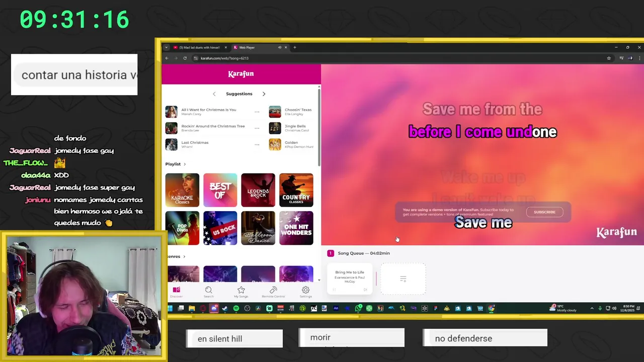Go back in the browser
The height and width of the screenshot is (362, 644).
167,58
